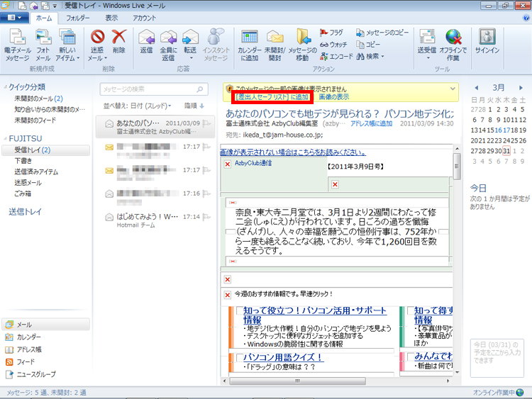The height and width of the screenshot is (399, 532).
Task: Click [差出人セーフリスト] に追加 link
Action: coord(272,97)
